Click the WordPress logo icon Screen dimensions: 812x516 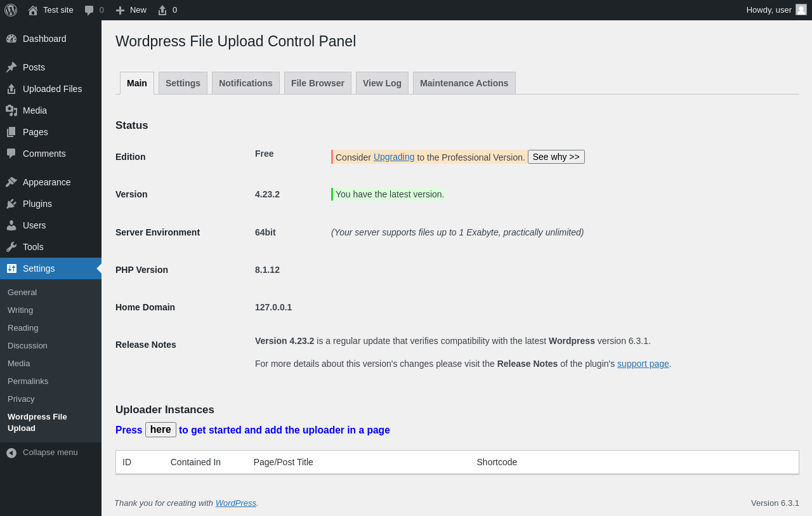coord(11,10)
